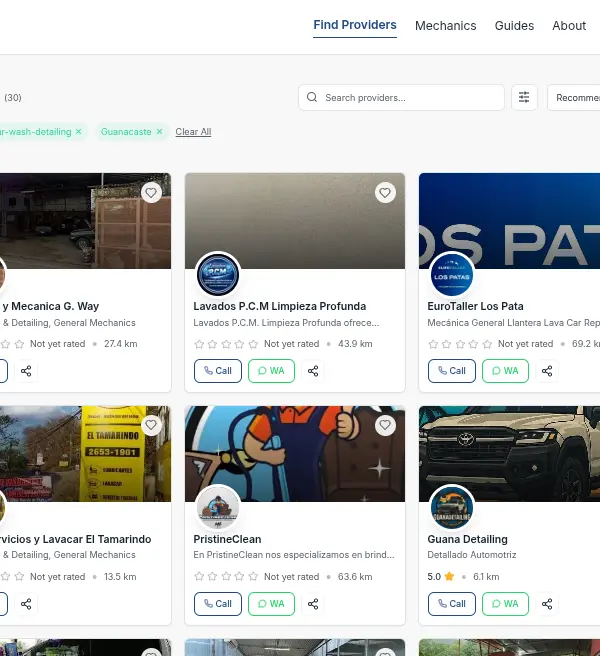Click Lavados P.C.M empty star rating
This screenshot has width=600, height=656.
tap(226, 344)
